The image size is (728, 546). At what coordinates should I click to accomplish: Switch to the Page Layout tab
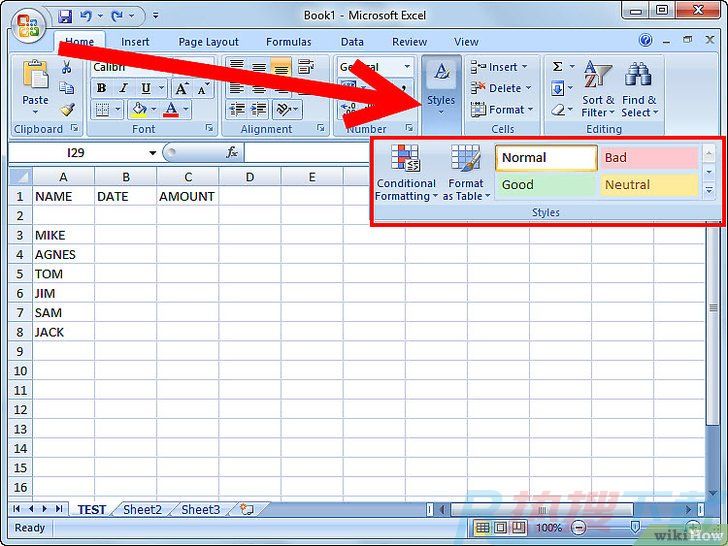(208, 42)
